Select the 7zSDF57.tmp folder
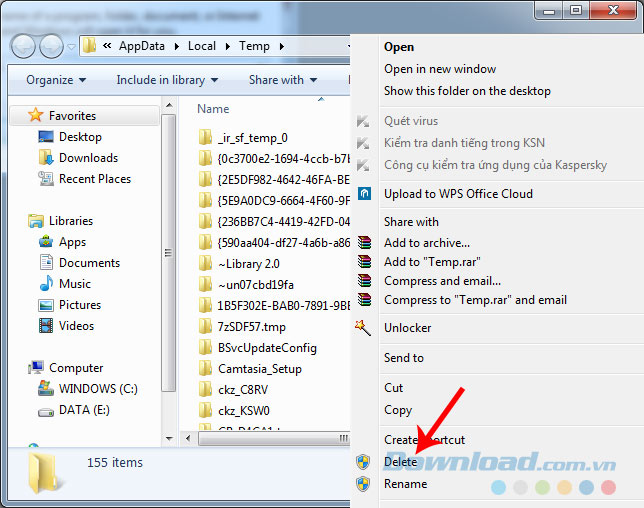This screenshot has width=644, height=508. [x=242, y=327]
